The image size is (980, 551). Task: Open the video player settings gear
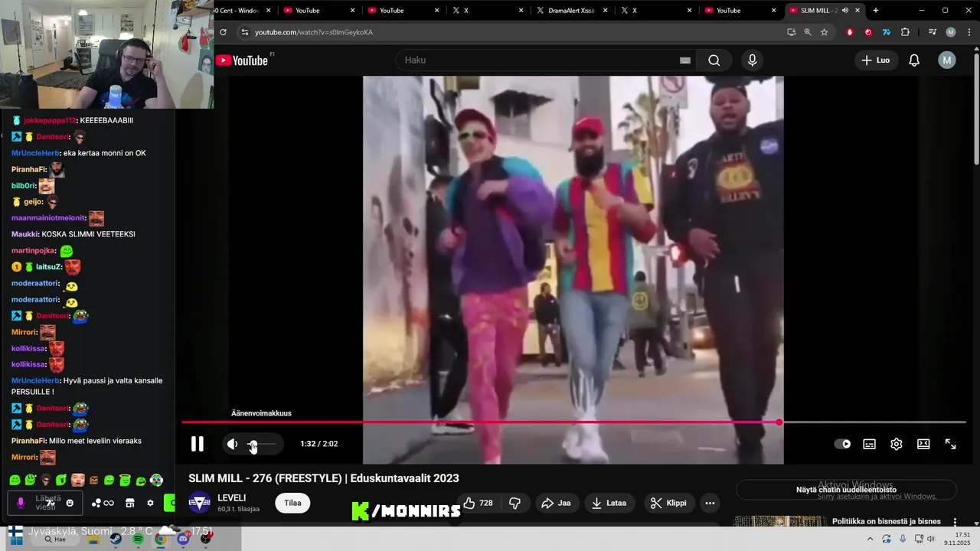pyautogui.click(x=897, y=444)
